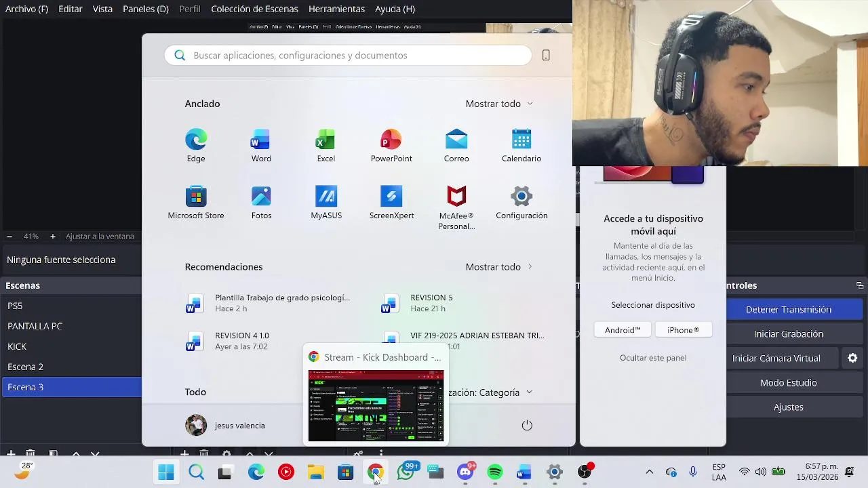The width and height of the screenshot is (868, 488).
Task: Click the Ocultar este panel link
Action: coord(653,358)
